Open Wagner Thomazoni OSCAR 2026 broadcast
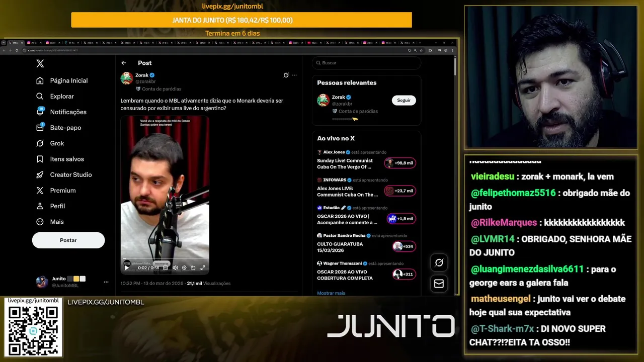Viewport: 644px width, 362px height. click(x=345, y=275)
